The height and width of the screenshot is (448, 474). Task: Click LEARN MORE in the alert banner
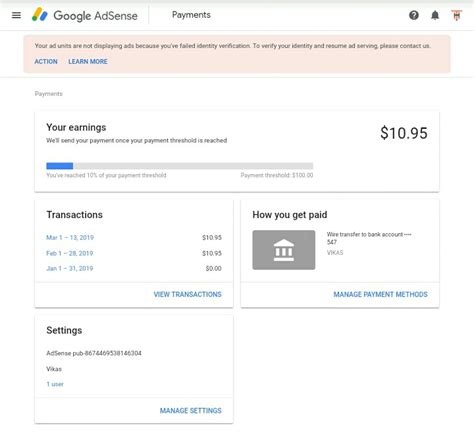[88, 62]
